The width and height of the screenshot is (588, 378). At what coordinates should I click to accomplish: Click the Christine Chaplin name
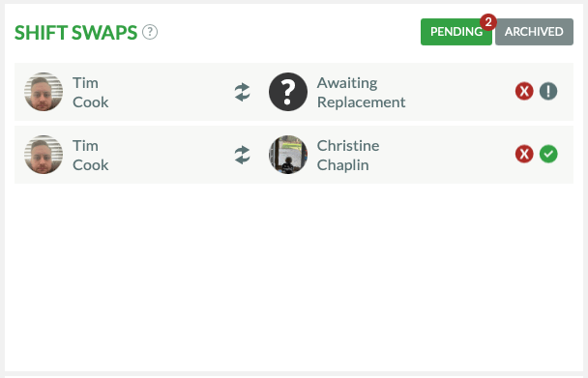tap(348, 156)
